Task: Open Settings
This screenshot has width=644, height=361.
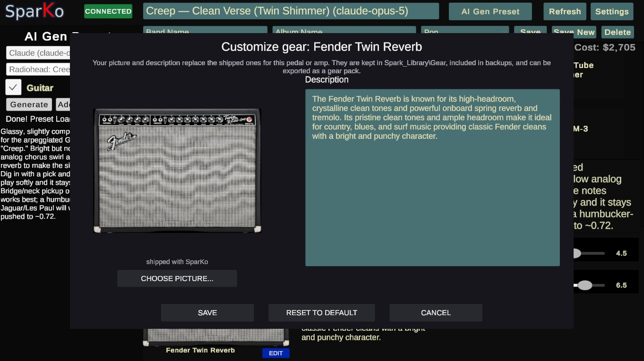Action: pyautogui.click(x=612, y=11)
